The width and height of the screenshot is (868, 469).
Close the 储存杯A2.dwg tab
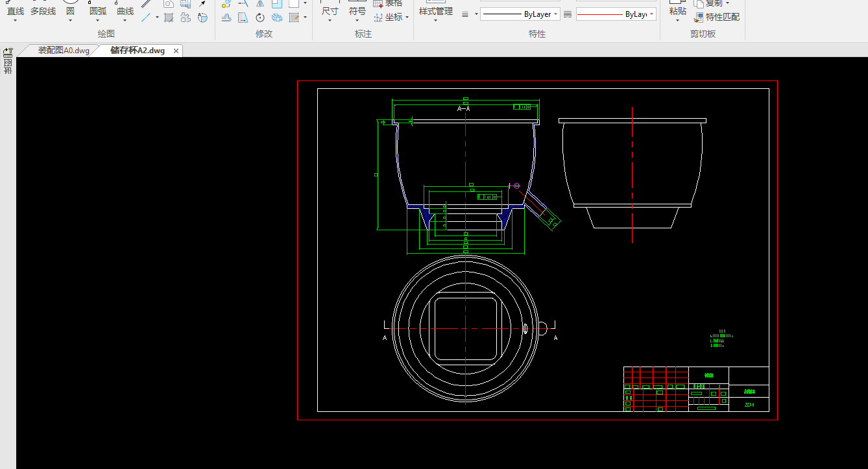176,51
